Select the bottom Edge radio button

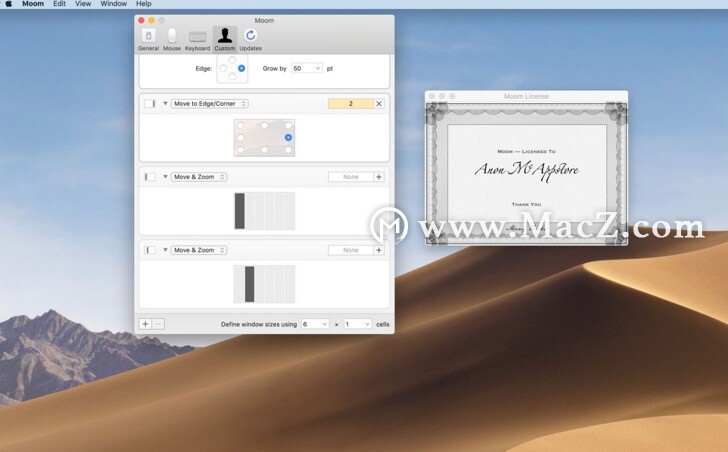232,77
